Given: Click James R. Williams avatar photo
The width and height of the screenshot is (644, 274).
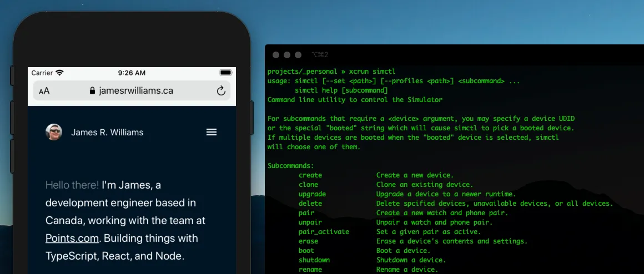Looking at the screenshot, I should point(54,132).
